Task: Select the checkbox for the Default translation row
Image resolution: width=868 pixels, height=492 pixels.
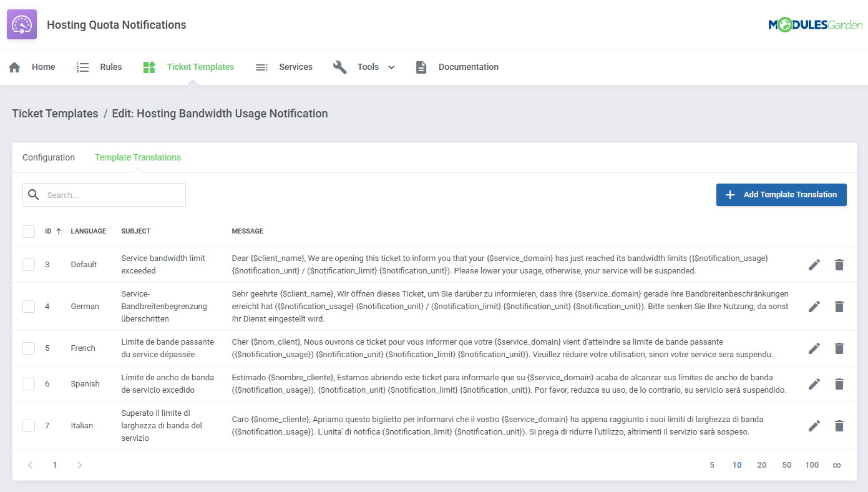Action: pos(29,264)
